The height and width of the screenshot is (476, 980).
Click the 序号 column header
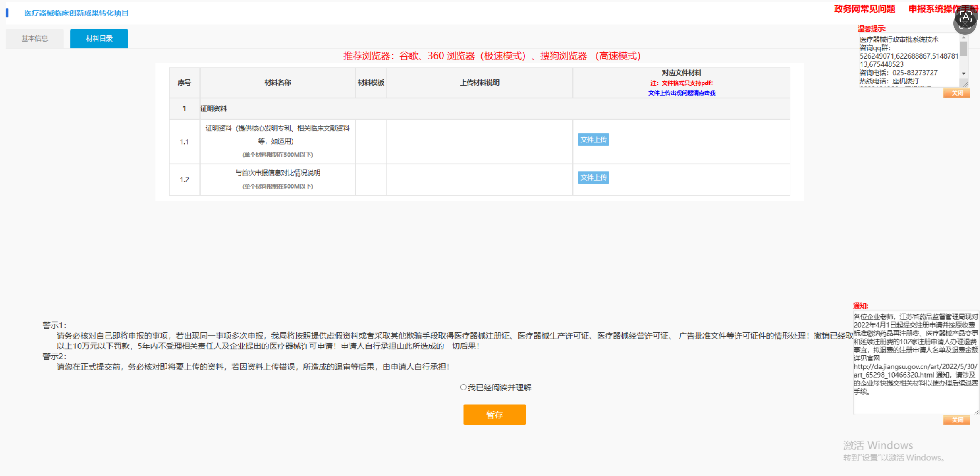point(185,83)
